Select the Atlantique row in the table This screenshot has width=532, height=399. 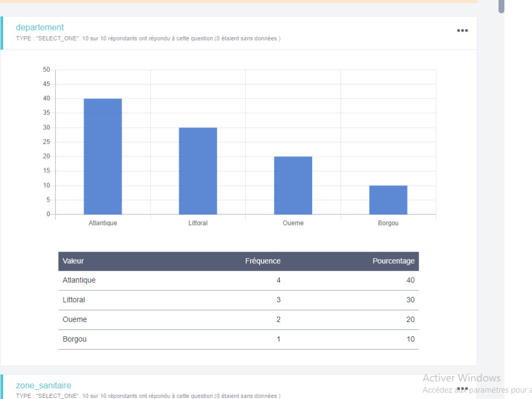tap(238, 280)
